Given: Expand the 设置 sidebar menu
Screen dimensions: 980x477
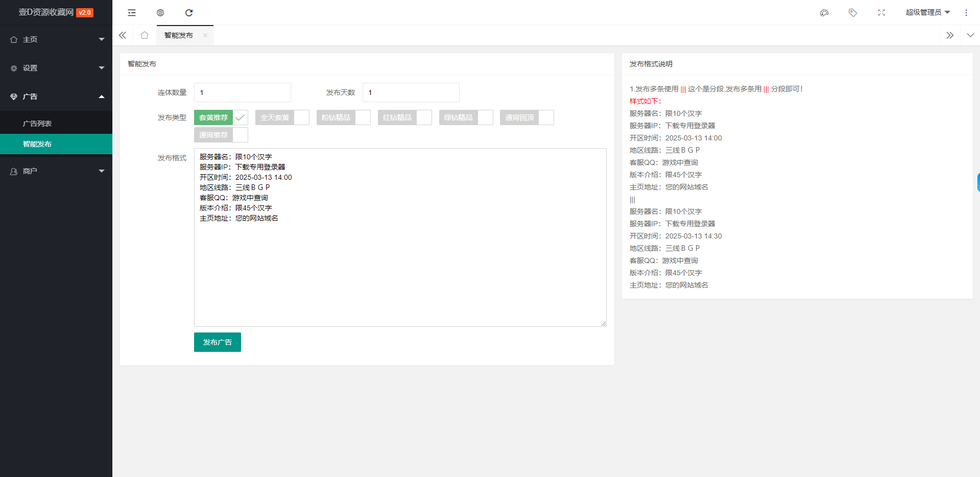Looking at the screenshot, I should pyautogui.click(x=56, y=68).
